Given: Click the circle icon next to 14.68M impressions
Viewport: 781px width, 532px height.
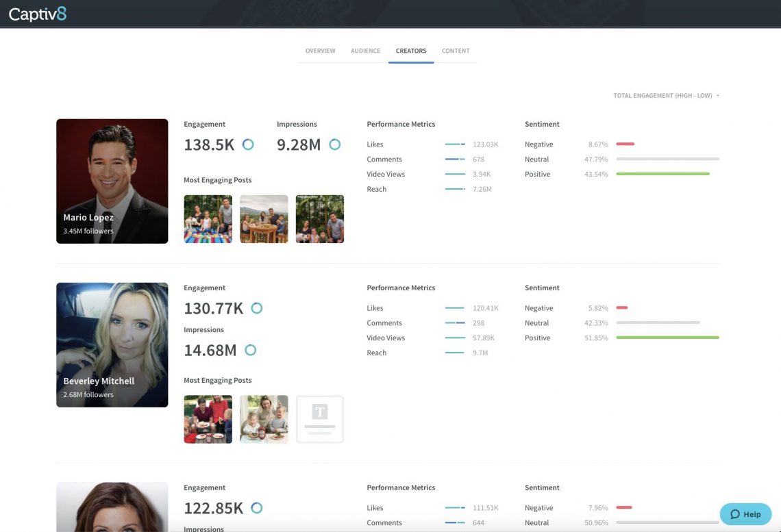Looking at the screenshot, I should (x=251, y=350).
